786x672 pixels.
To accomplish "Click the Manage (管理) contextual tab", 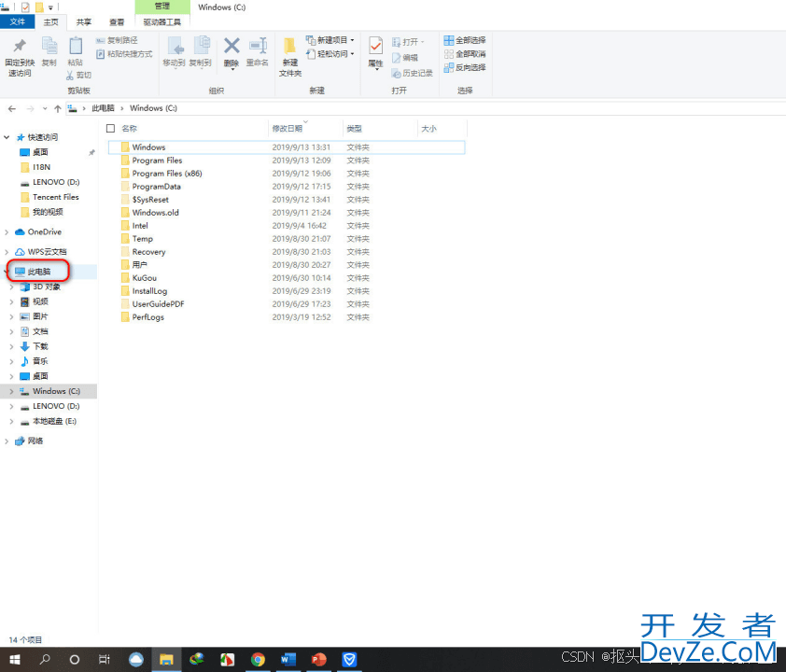I will 162,7.
